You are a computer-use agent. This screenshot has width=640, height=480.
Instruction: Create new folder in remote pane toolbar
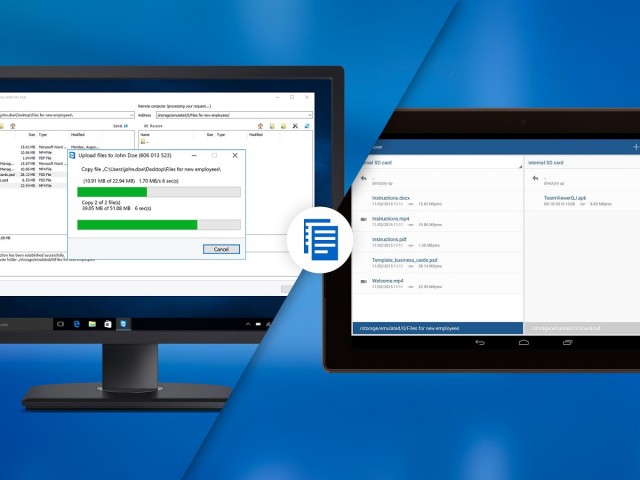click(272, 126)
